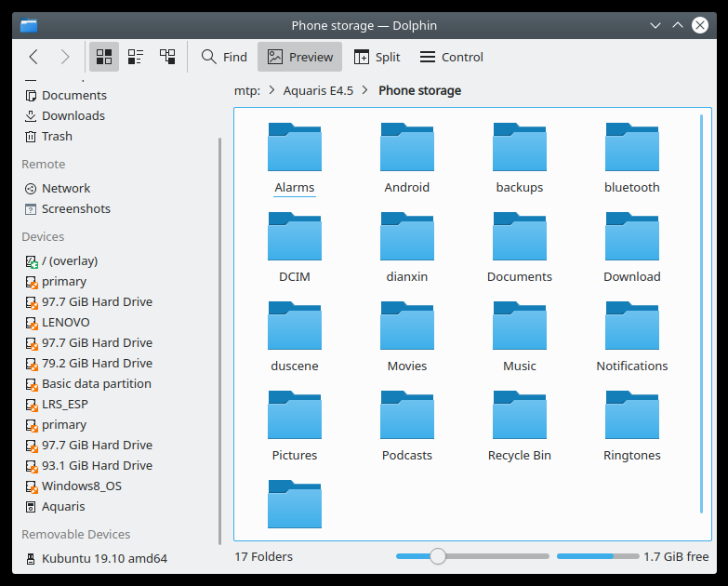Toggle the Preview button off
This screenshot has height=586, width=728.
[x=299, y=57]
